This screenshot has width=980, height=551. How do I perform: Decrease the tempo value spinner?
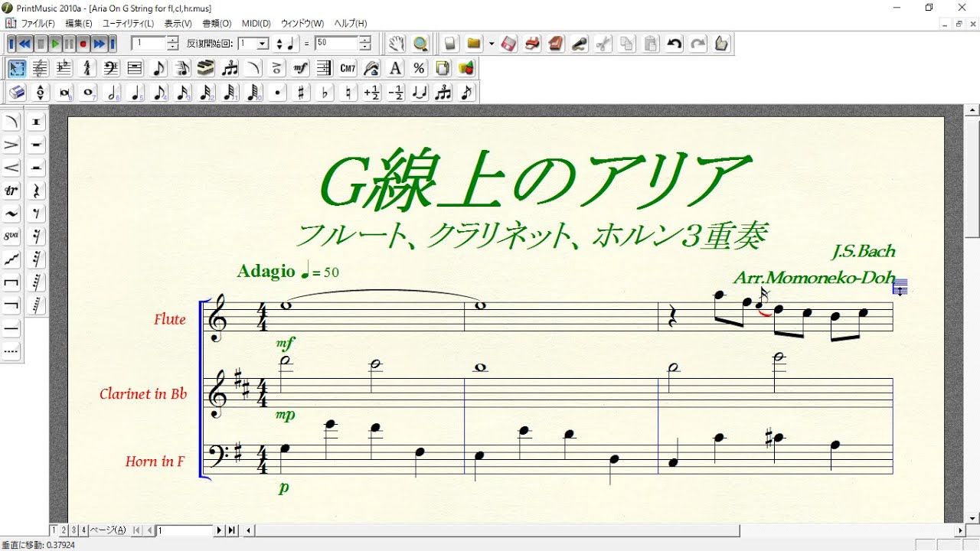click(365, 47)
